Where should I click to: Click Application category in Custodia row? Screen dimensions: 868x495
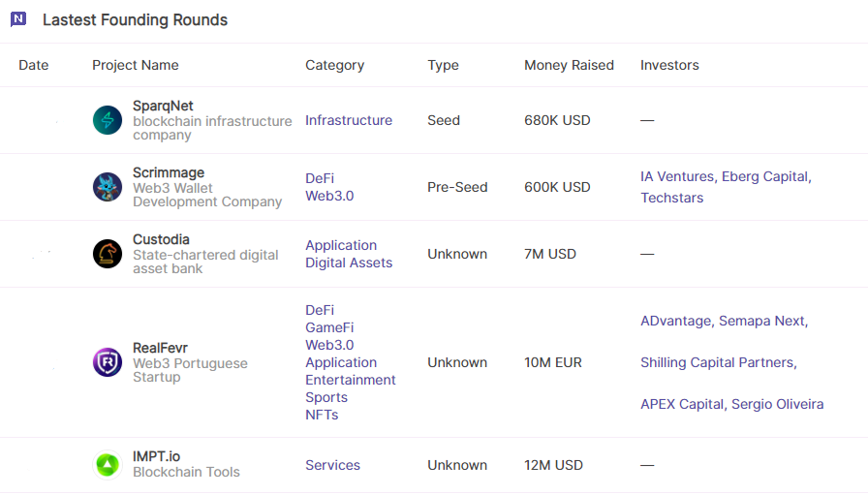point(341,245)
